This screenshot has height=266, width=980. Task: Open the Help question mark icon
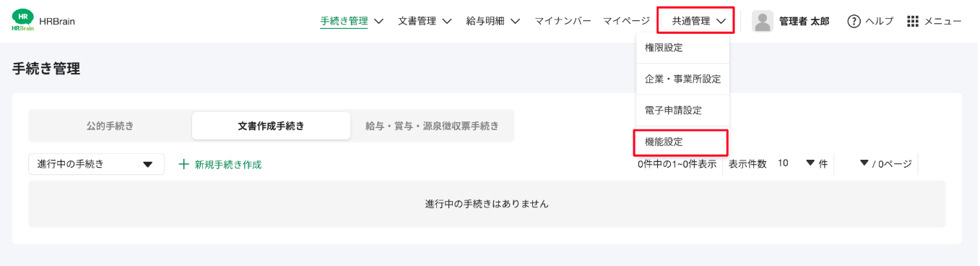coord(854,21)
